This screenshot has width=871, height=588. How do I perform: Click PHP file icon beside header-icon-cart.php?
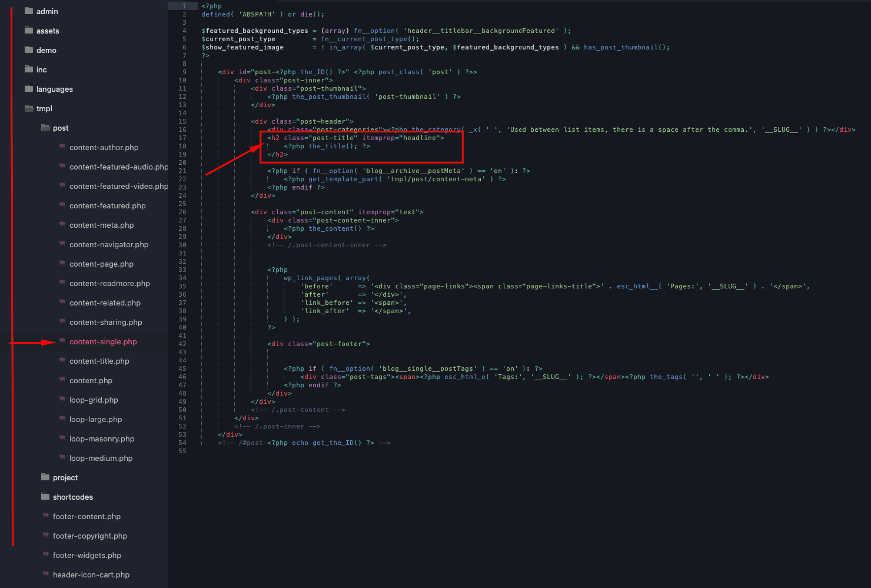coord(46,574)
